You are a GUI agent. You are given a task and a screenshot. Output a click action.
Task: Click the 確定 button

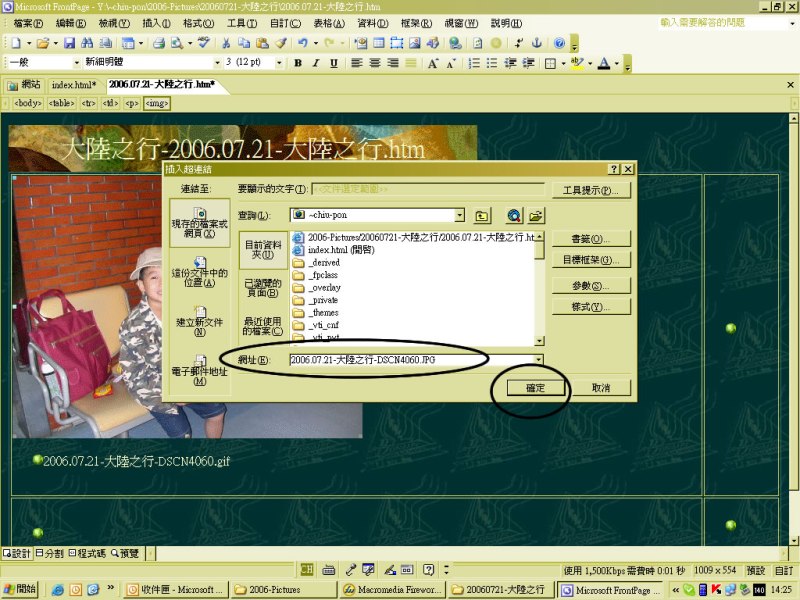(x=534, y=387)
